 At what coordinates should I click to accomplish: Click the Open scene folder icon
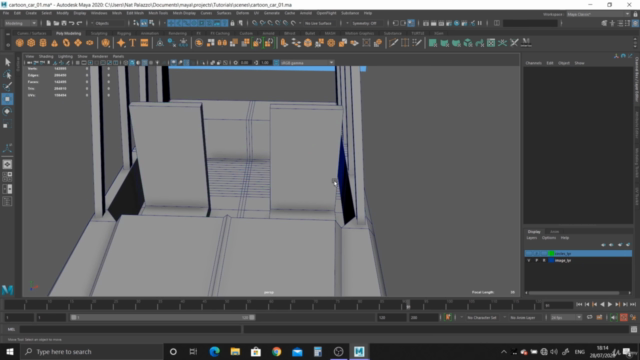coord(56,23)
